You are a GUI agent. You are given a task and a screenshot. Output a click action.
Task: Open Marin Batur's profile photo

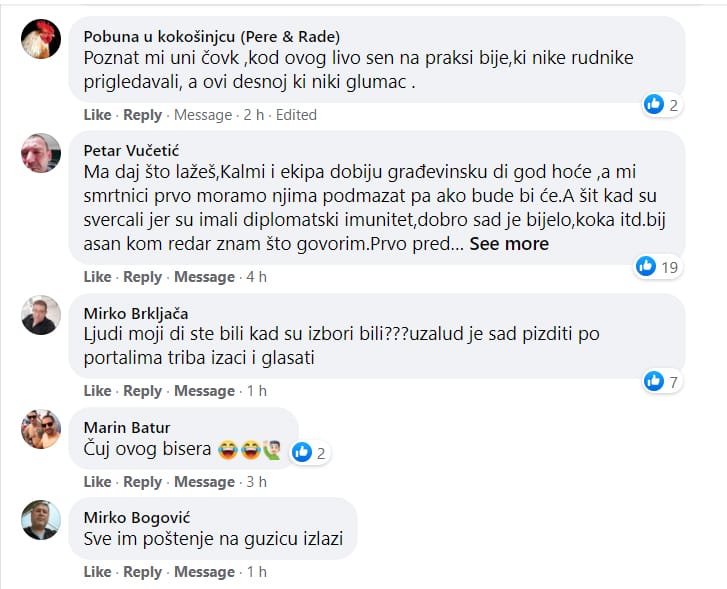tap(42, 430)
